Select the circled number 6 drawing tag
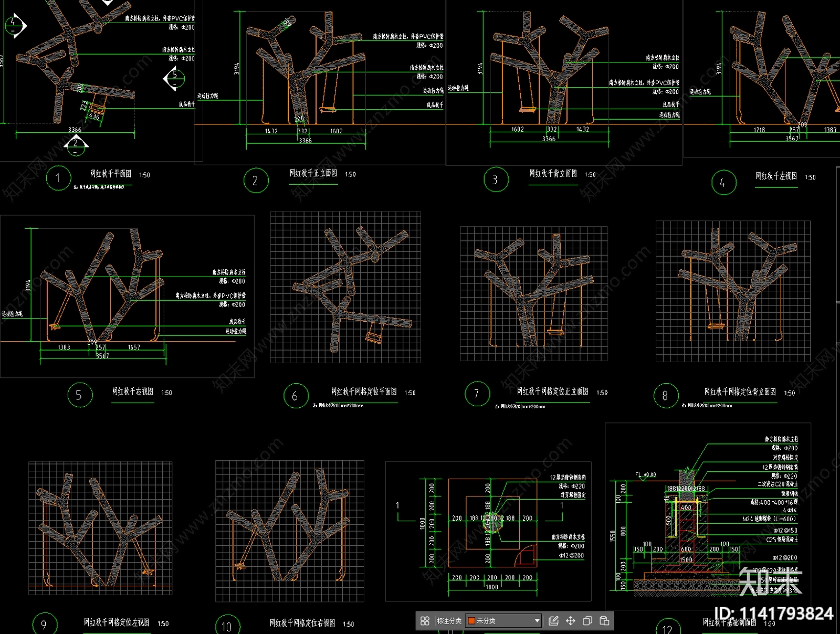This screenshot has width=840, height=634. coord(296,396)
